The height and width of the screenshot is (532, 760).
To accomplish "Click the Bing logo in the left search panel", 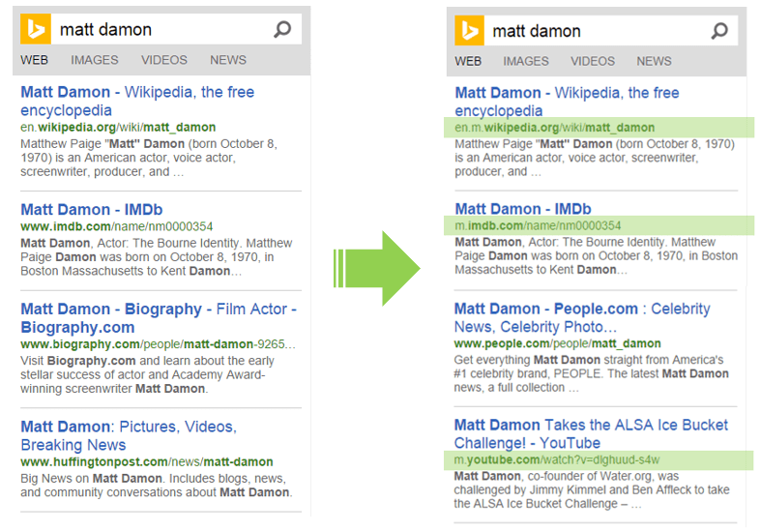I will coord(36,30).
